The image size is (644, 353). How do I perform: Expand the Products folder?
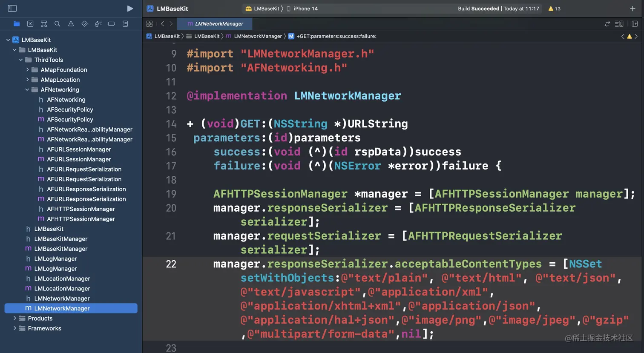(14, 319)
